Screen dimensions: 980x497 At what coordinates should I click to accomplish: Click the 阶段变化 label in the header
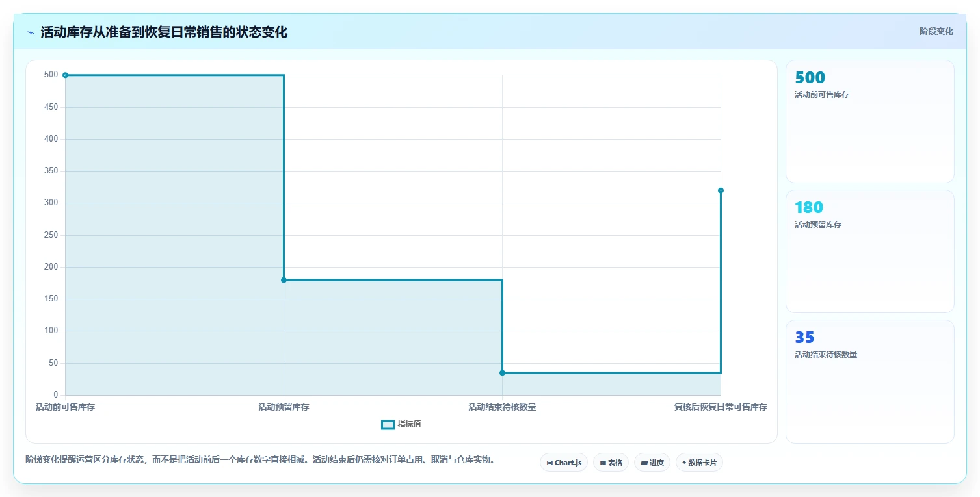click(x=936, y=31)
